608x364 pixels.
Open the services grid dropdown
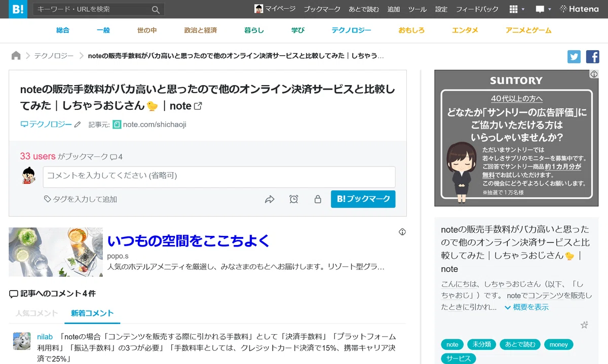[517, 9]
